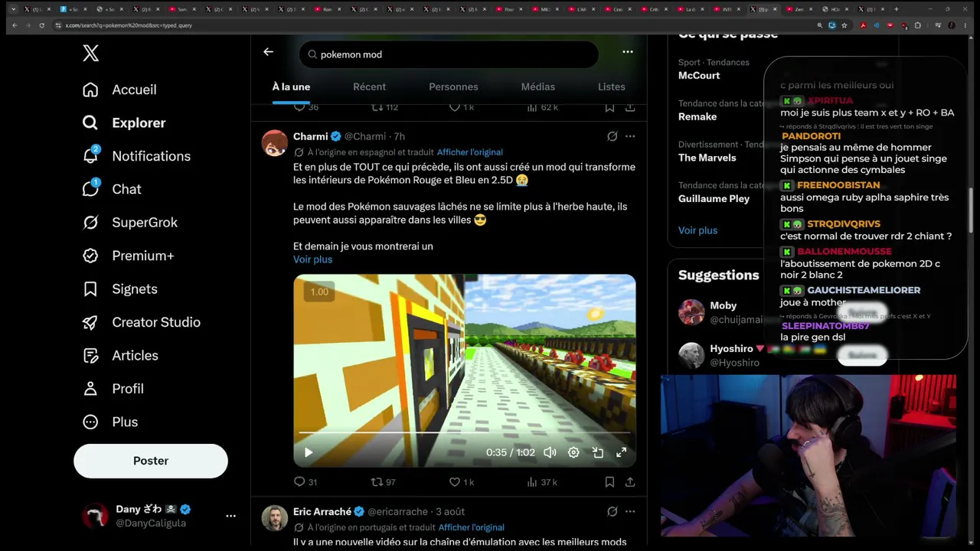Open a new browser tab
This screenshot has width=980, height=551.
pyautogui.click(x=896, y=9)
